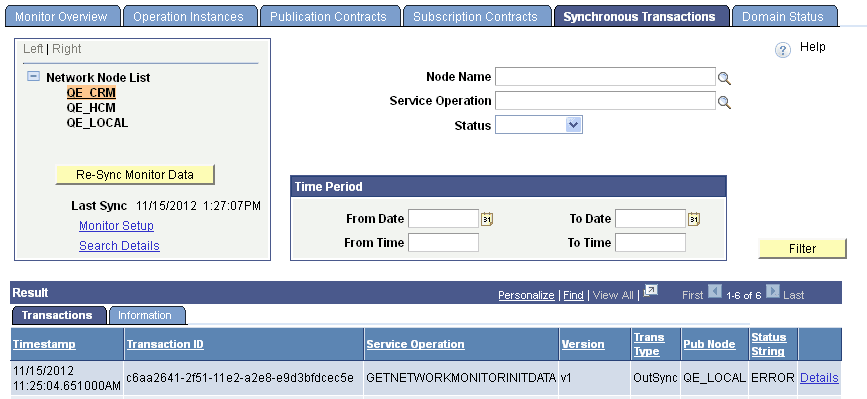Focus the From Time input field

tap(443, 243)
